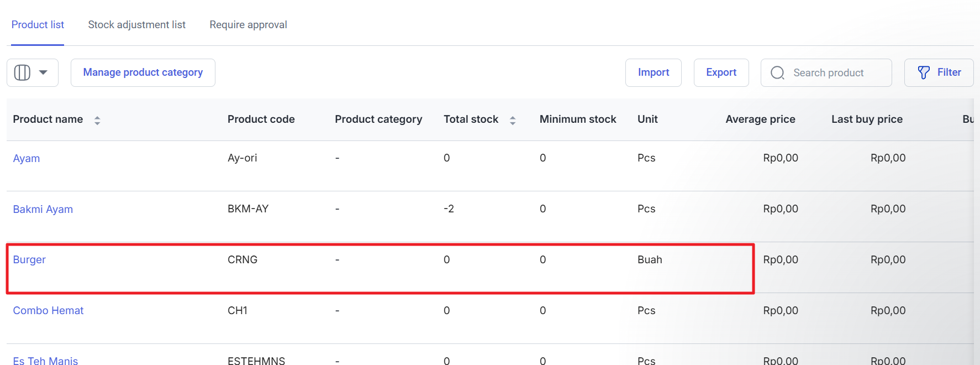Select the Product list tab
The width and height of the screenshot is (980, 365).
pyautogui.click(x=38, y=25)
